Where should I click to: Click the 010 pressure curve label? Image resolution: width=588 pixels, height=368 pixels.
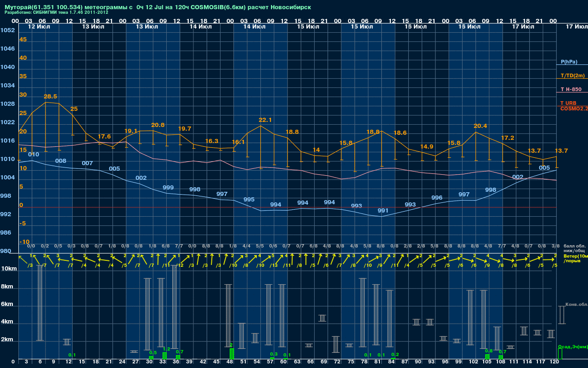click(34, 155)
